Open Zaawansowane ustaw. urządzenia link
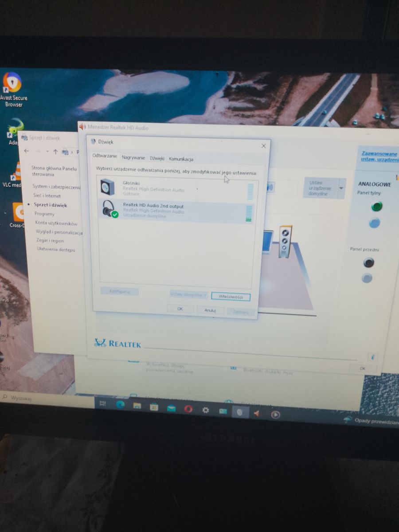This screenshot has height=532, width=399. pos(379,156)
